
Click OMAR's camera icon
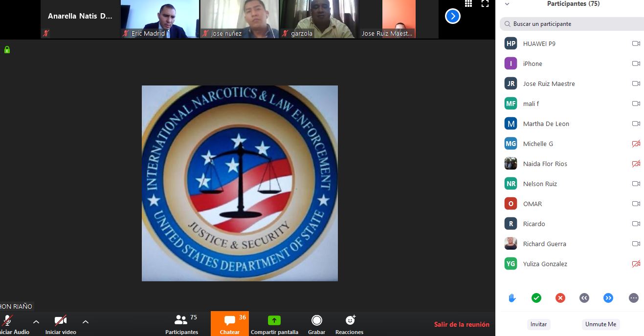click(x=636, y=204)
